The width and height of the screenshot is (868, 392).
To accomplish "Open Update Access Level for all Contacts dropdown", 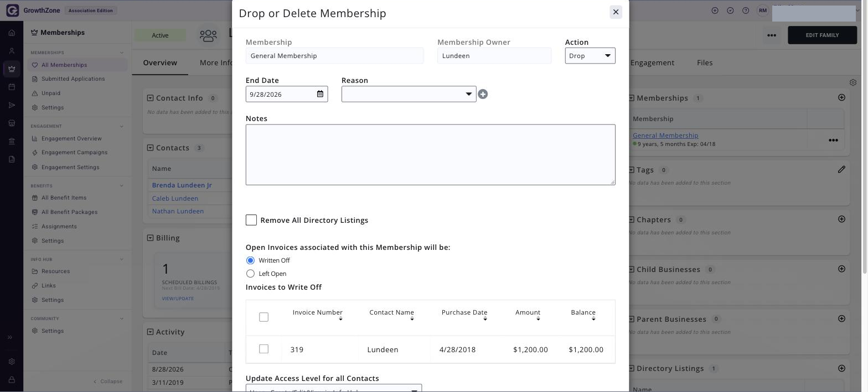I will 334,388.
